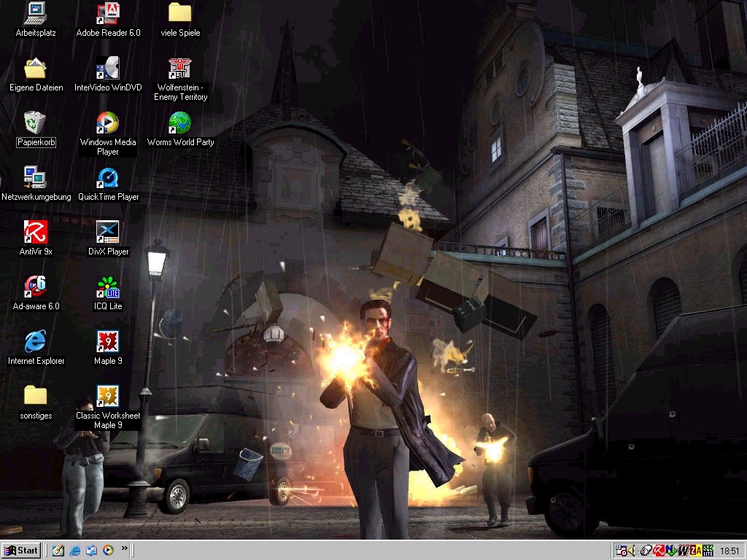The image size is (747, 560).
Task: Click the Worms World Party icon
Action: tap(180, 122)
